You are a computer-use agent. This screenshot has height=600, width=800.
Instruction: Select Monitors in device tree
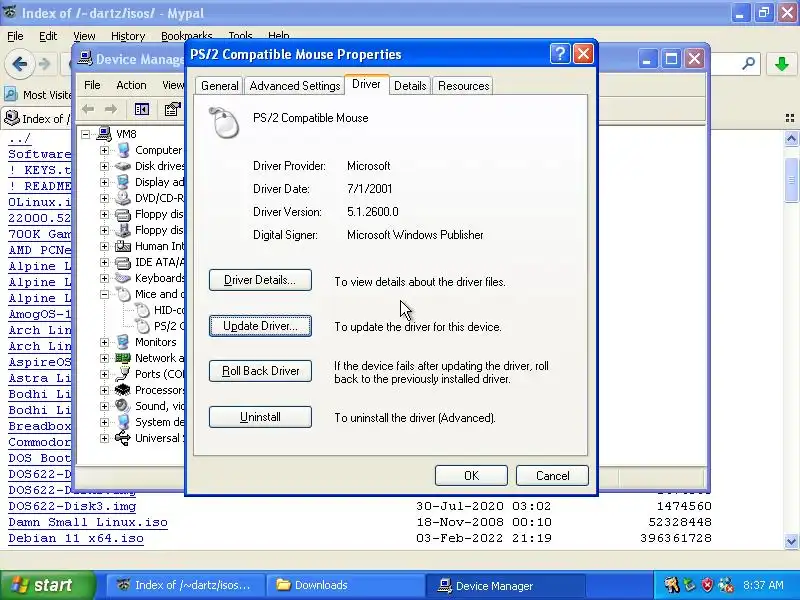pos(156,342)
